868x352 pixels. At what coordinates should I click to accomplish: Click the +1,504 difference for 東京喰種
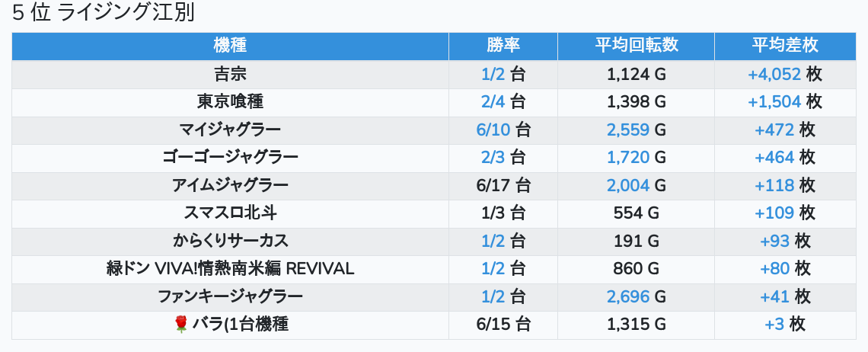point(774,102)
